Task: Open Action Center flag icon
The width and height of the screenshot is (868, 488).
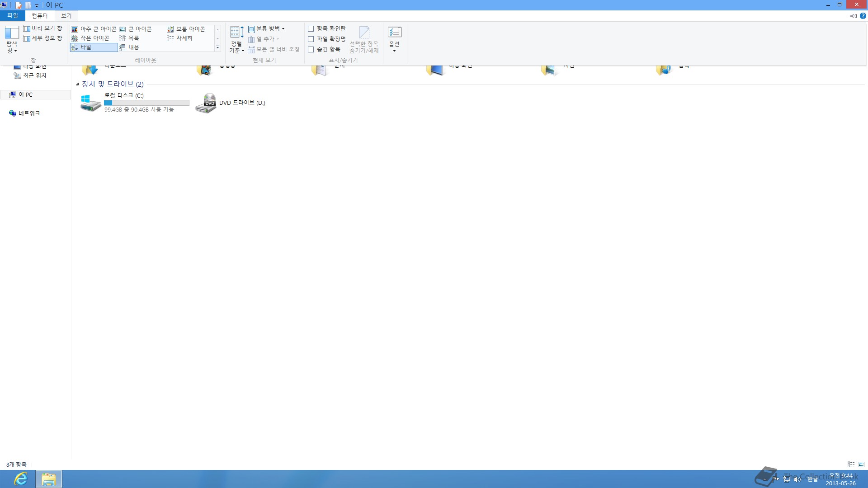Action: pos(776,479)
